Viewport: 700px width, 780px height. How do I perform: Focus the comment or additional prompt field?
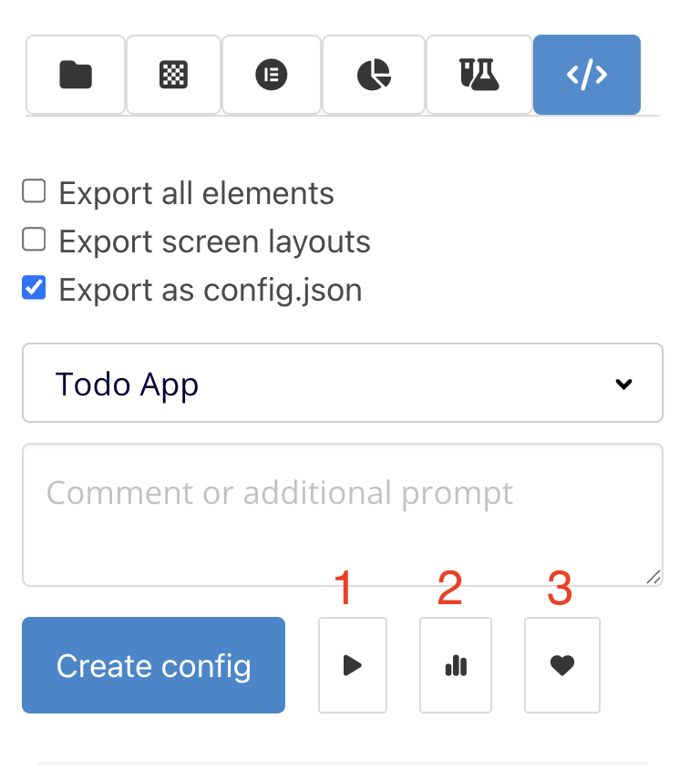click(x=342, y=514)
